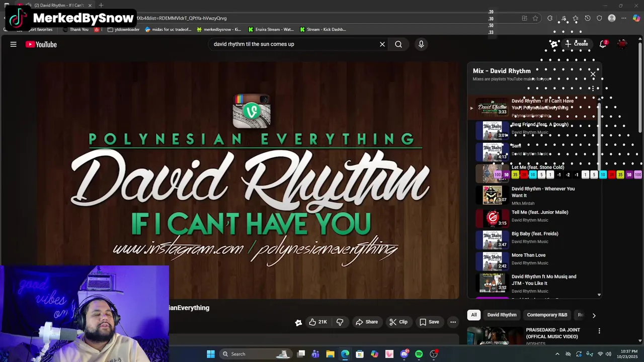The height and width of the screenshot is (362, 644).
Task: Click the Create video button
Action: click(577, 44)
